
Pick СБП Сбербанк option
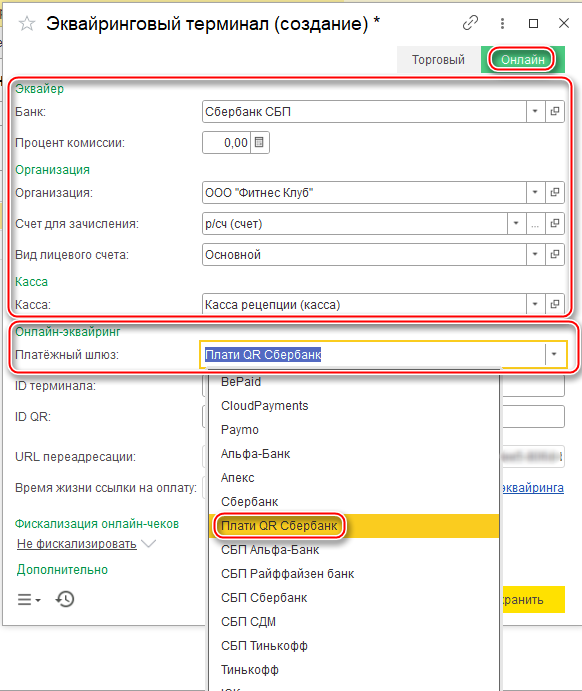click(x=354, y=598)
